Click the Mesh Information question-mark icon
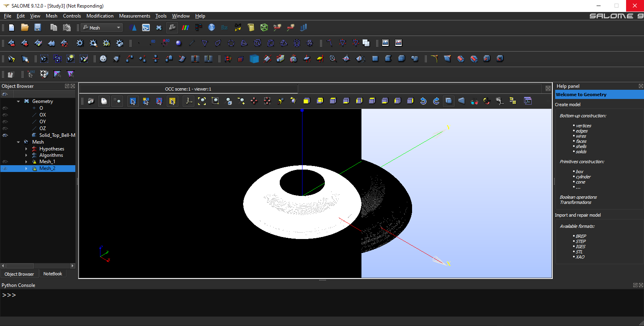This screenshot has width=644, height=326. pyautogui.click(x=12, y=59)
